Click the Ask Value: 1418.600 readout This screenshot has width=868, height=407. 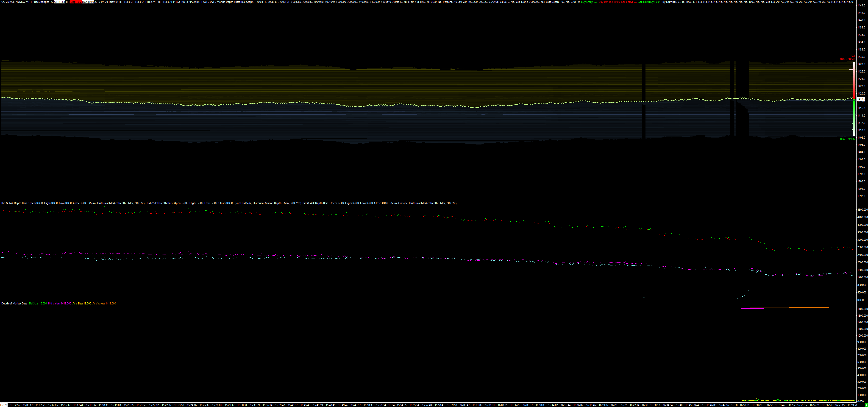pyautogui.click(x=104, y=304)
